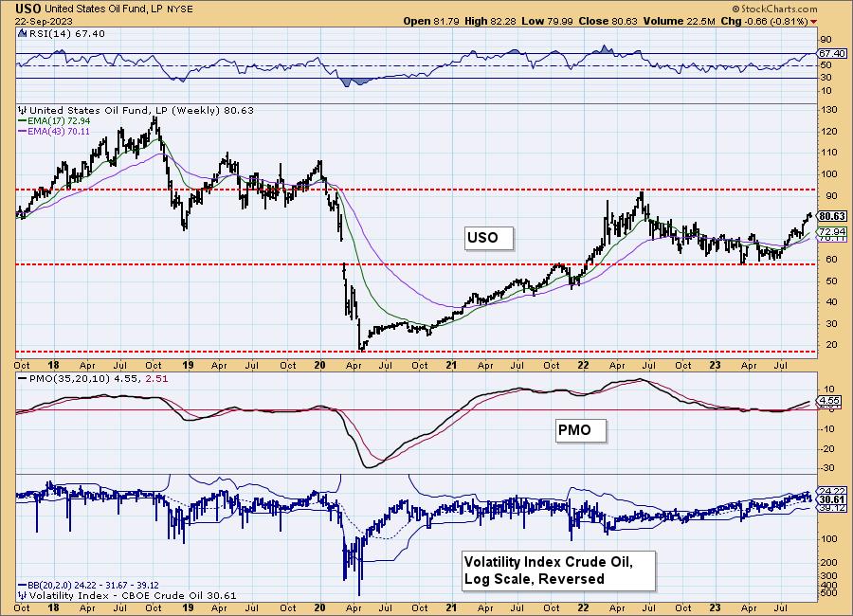Click the PMO annotation box

click(580, 430)
